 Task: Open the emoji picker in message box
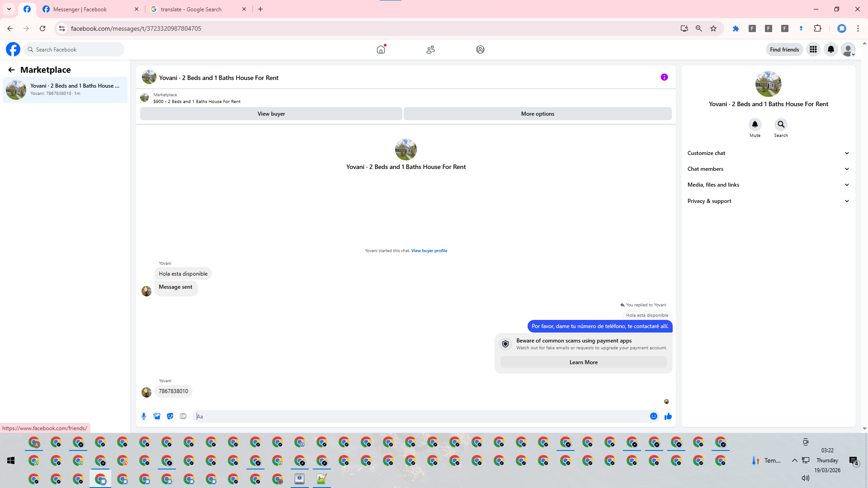pos(654,416)
